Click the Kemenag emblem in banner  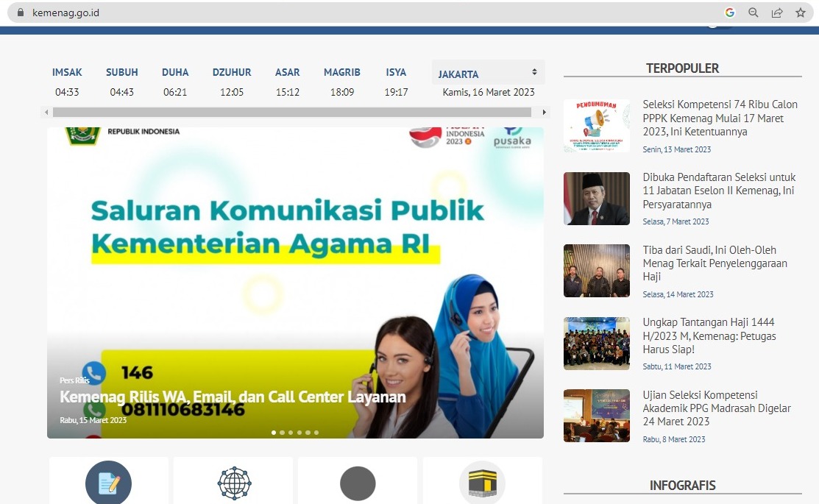tap(82, 135)
